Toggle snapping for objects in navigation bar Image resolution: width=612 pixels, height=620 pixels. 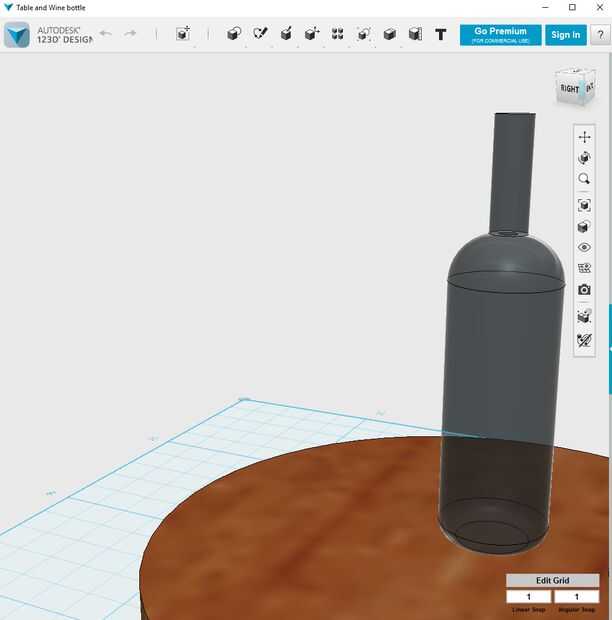tap(584, 316)
